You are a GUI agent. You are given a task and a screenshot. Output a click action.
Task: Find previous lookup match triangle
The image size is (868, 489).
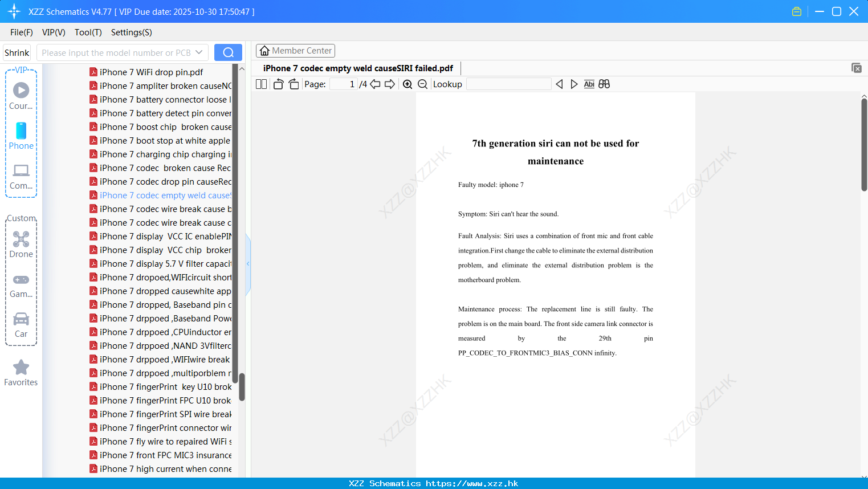click(x=559, y=84)
